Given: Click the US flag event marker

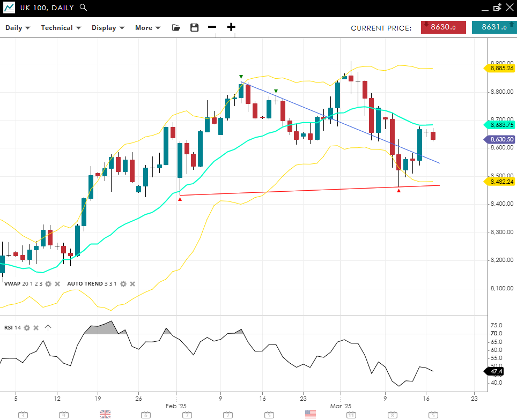Looking at the screenshot, I should point(310,414).
